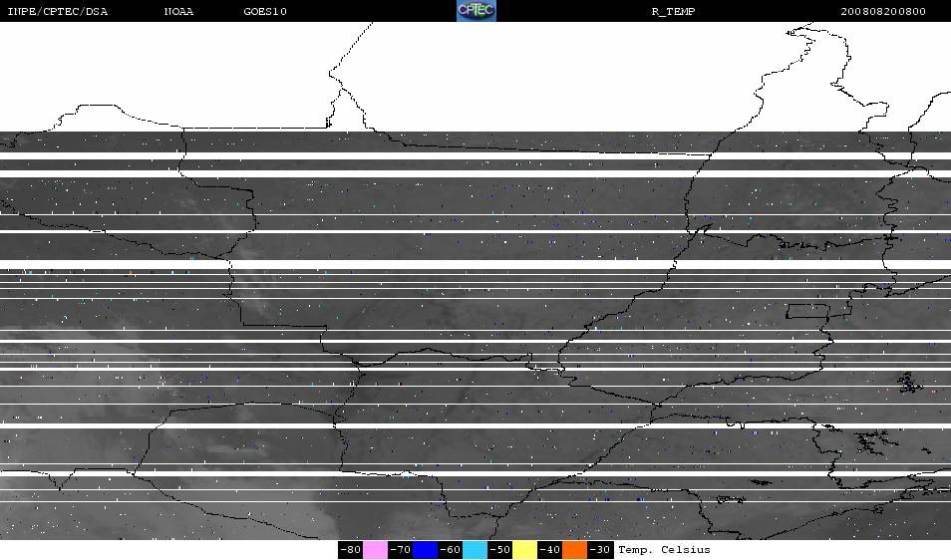Click the -70 legend label
The width and height of the screenshot is (951, 560).
click(401, 550)
